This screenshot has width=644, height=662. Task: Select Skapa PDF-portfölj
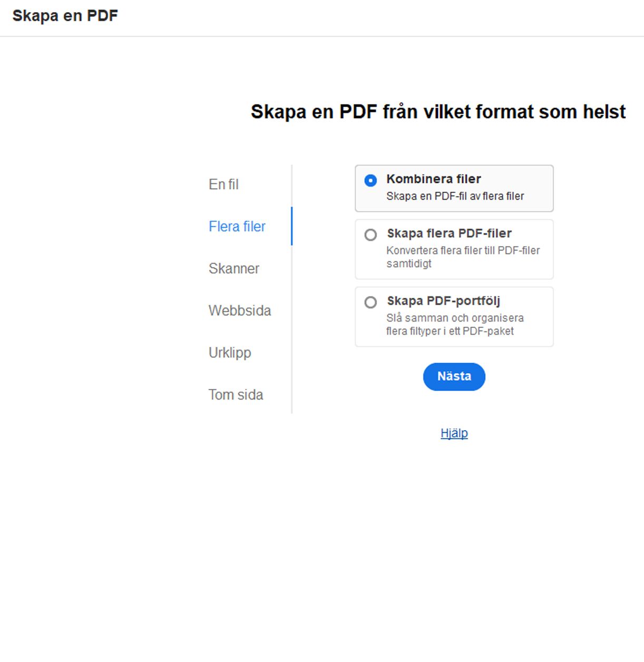tap(370, 302)
